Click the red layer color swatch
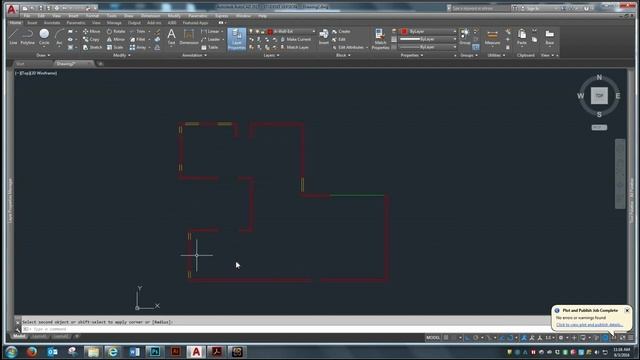Viewport: 640px width, 360px height. 270,31
